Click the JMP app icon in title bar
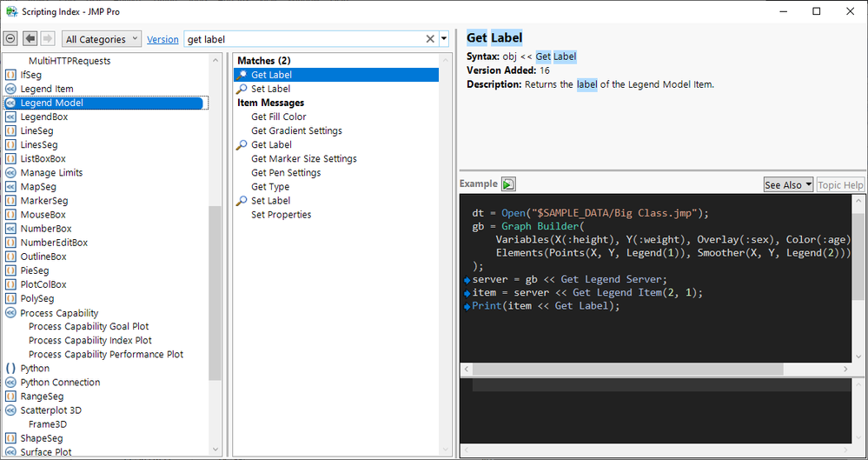 pyautogui.click(x=11, y=11)
